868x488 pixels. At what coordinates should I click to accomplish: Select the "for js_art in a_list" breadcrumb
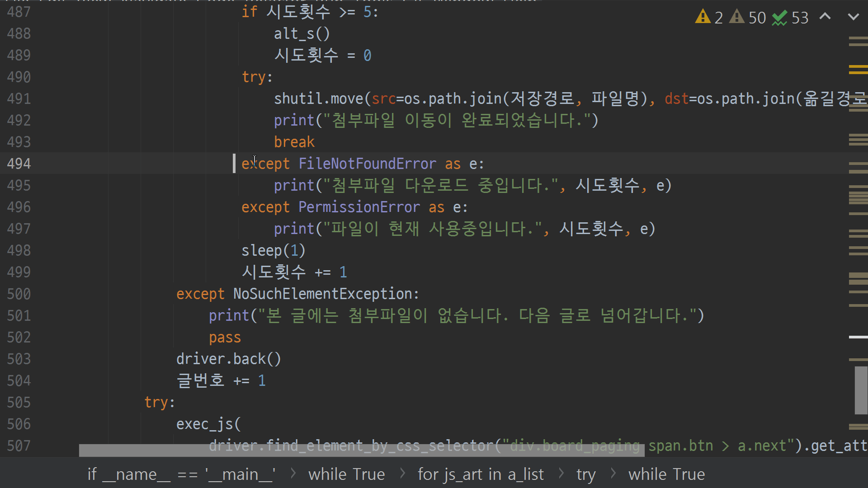pos(481,474)
